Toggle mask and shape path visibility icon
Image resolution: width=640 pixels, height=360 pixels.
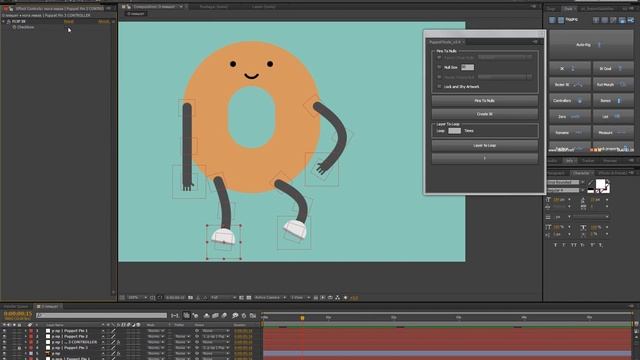coord(160,298)
